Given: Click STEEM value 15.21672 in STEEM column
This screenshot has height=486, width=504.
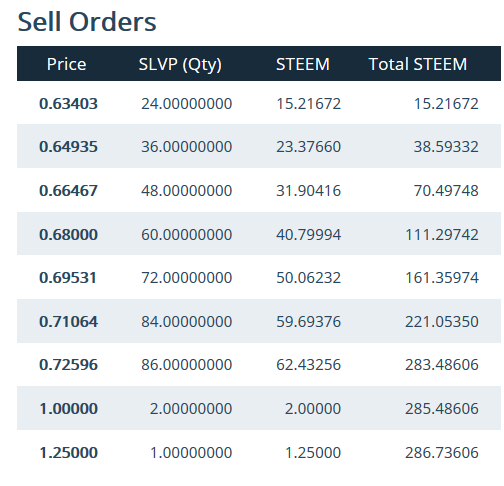Looking at the screenshot, I should click(x=308, y=104).
